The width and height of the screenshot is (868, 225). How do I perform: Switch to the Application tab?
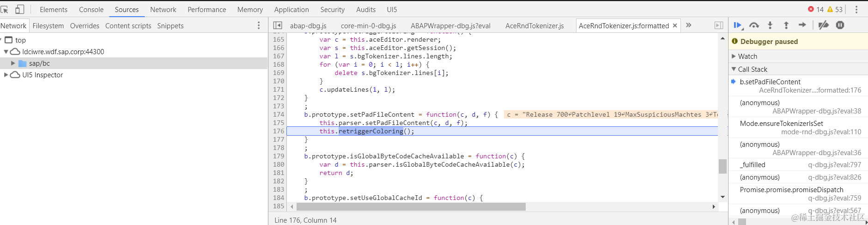(291, 9)
